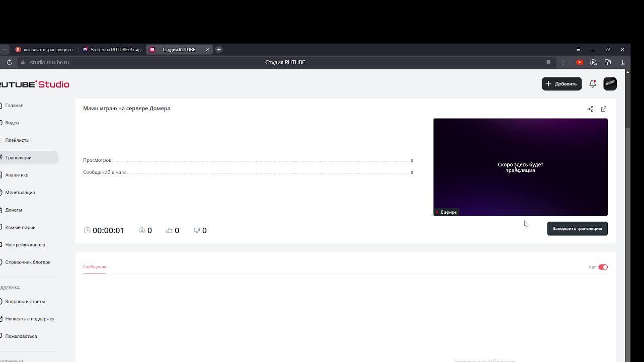Click Завершить трансляцию button
This screenshot has width=644, height=362.
pyautogui.click(x=577, y=228)
